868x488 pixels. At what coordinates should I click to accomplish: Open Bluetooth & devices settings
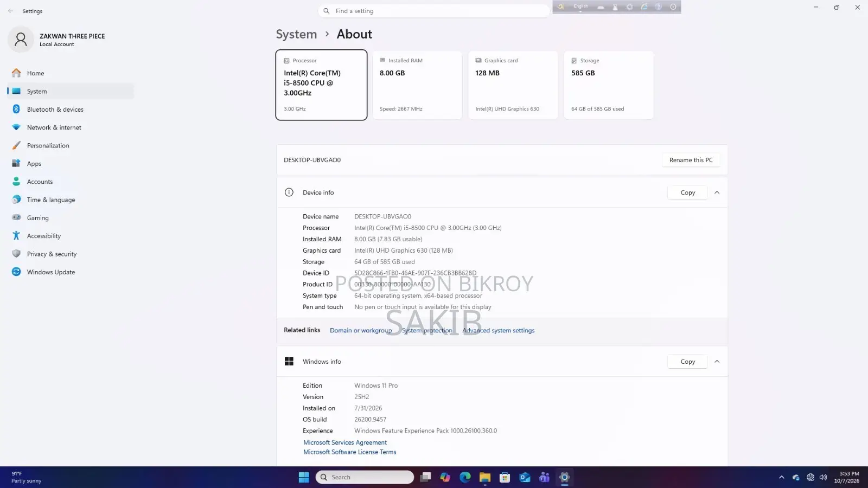71,110
